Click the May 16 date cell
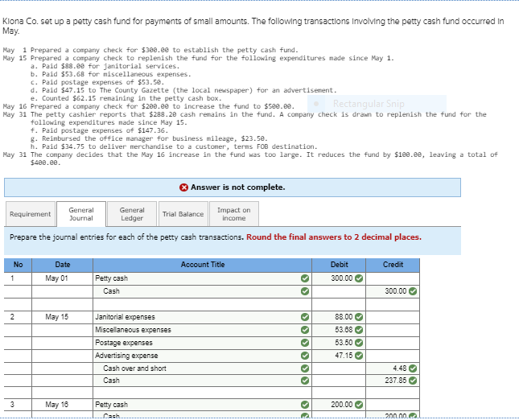The image size is (519, 420). [x=62, y=405]
